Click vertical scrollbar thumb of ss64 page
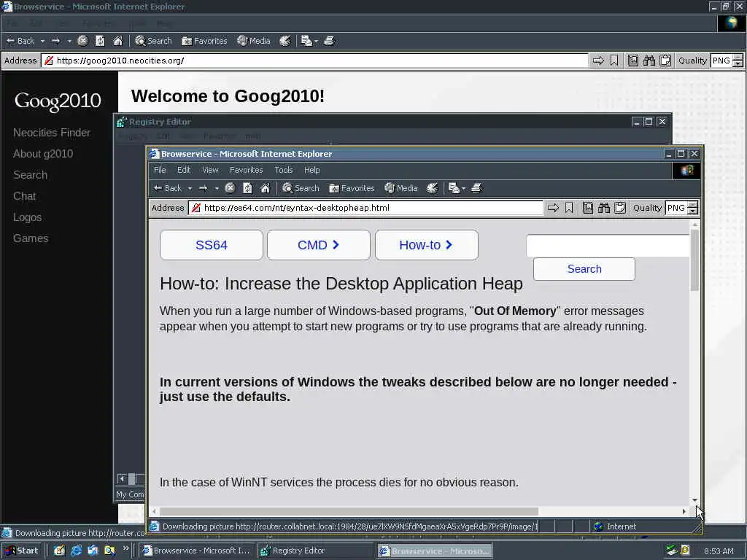 click(x=694, y=260)
